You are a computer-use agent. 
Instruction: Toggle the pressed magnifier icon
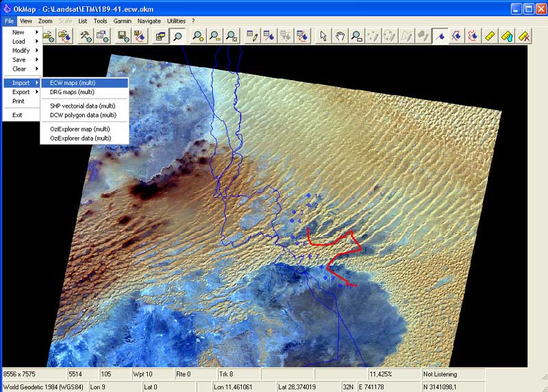177,36
